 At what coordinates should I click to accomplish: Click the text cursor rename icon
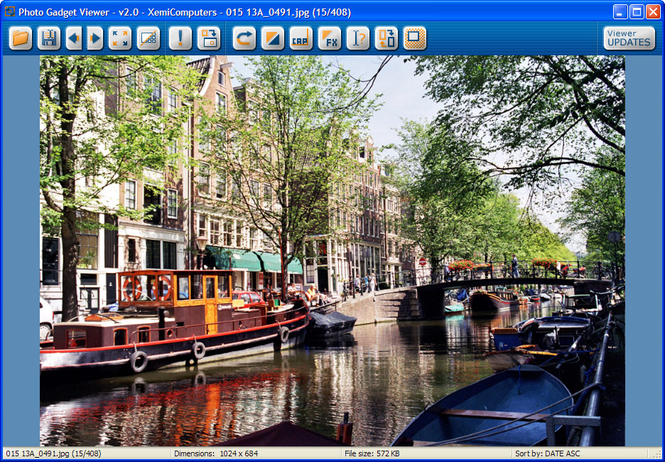(x=357, y=38)
